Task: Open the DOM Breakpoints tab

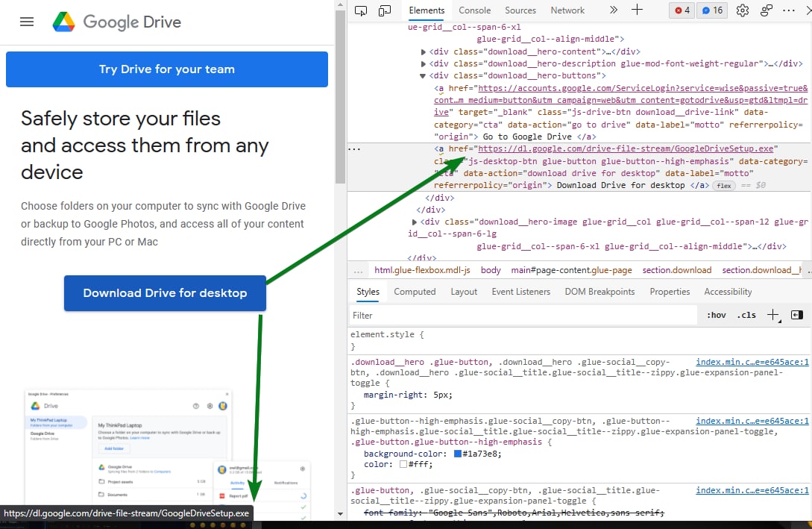Action: pos(599,292)
